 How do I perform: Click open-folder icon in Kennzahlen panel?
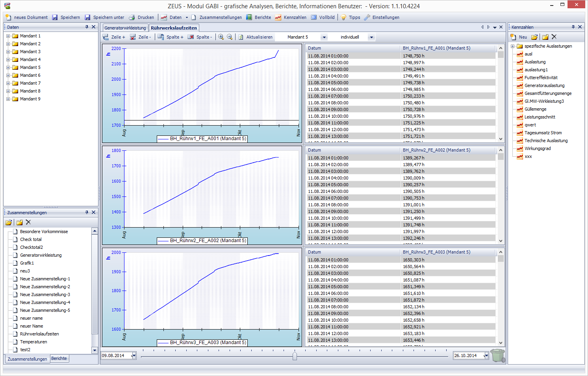534,37
